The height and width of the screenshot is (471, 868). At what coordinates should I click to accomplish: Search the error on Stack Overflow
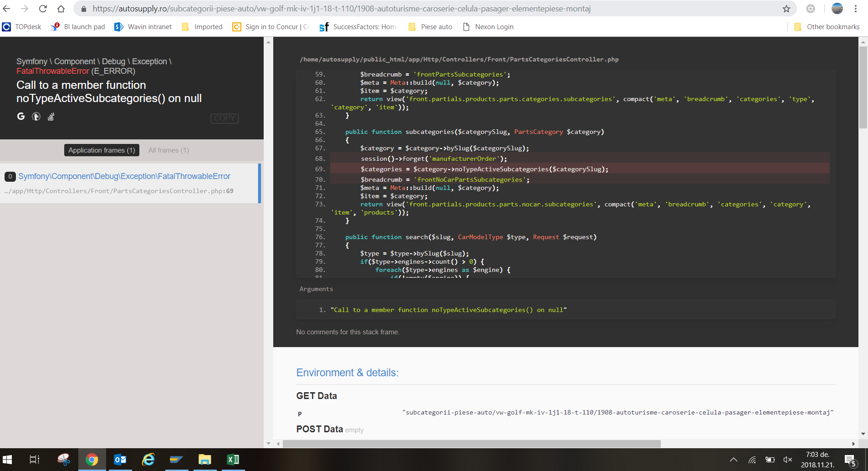(51, 117)
